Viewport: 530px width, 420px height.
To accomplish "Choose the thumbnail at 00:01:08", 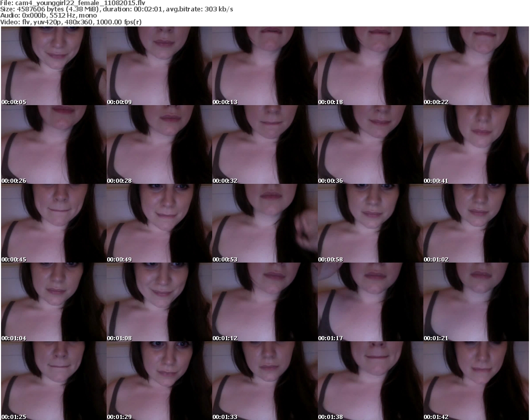I will point(159,302).
